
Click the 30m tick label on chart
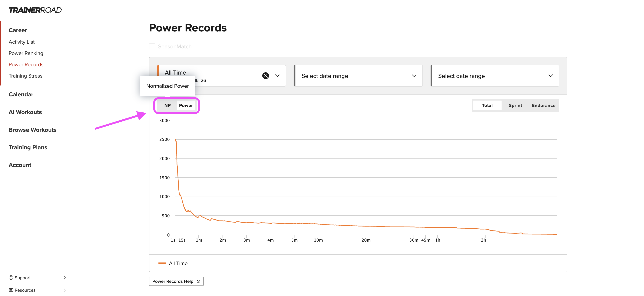pos(414,240)
